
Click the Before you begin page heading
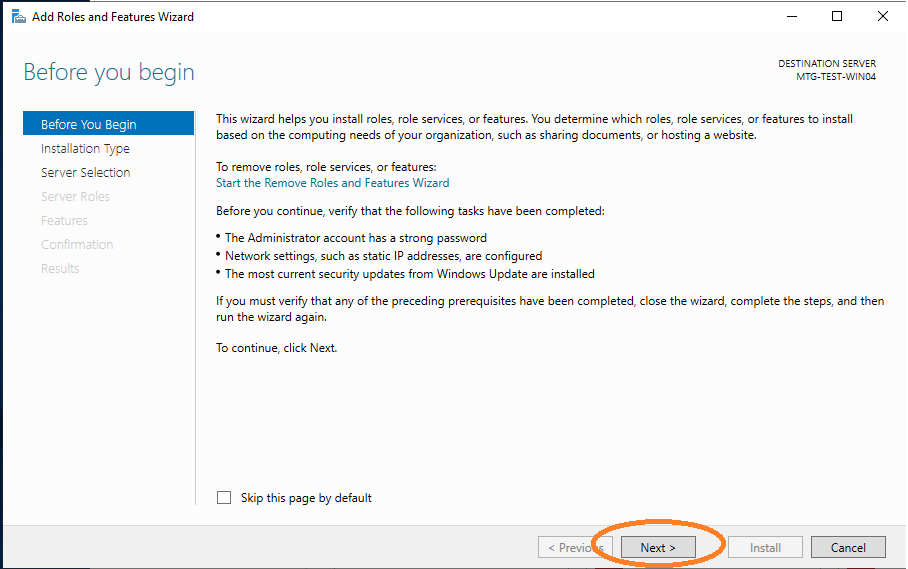(109, 72)
